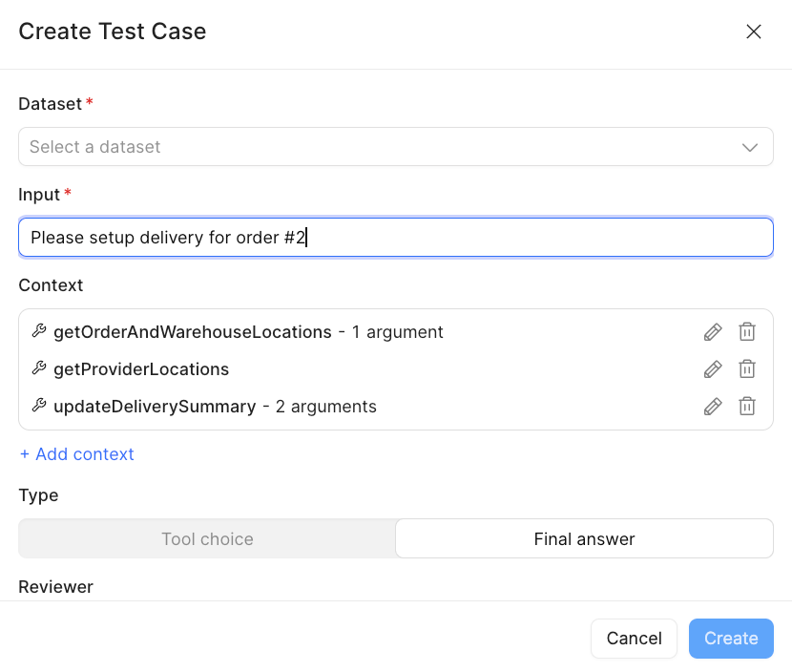Remove the getProviderLocations context entry

tap(747, 368)
